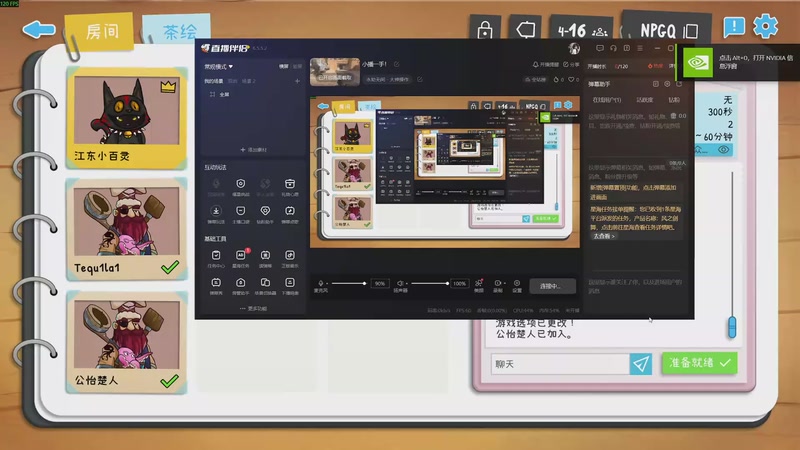Image resolution: width=800 pixels, height=450 pixels.
Task: Click the tag-shaped icon beside the padlock
Action: [526, 29]
